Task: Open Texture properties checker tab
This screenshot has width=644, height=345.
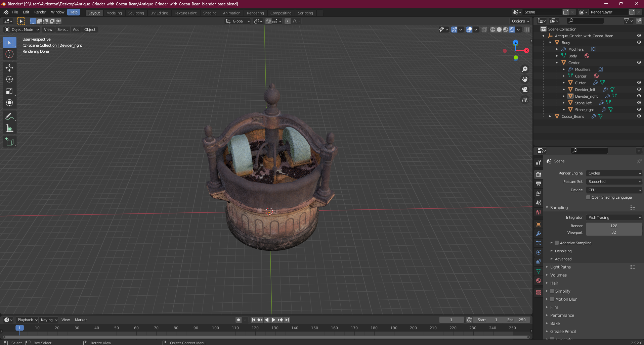Action: tap(539, 293)
